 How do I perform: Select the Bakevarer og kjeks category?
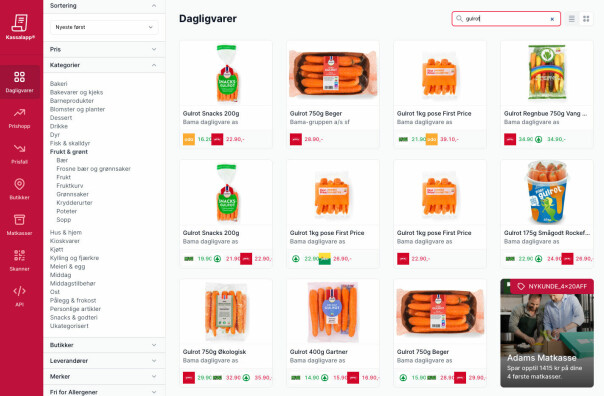pyautogui.click(x=76, y=92)
